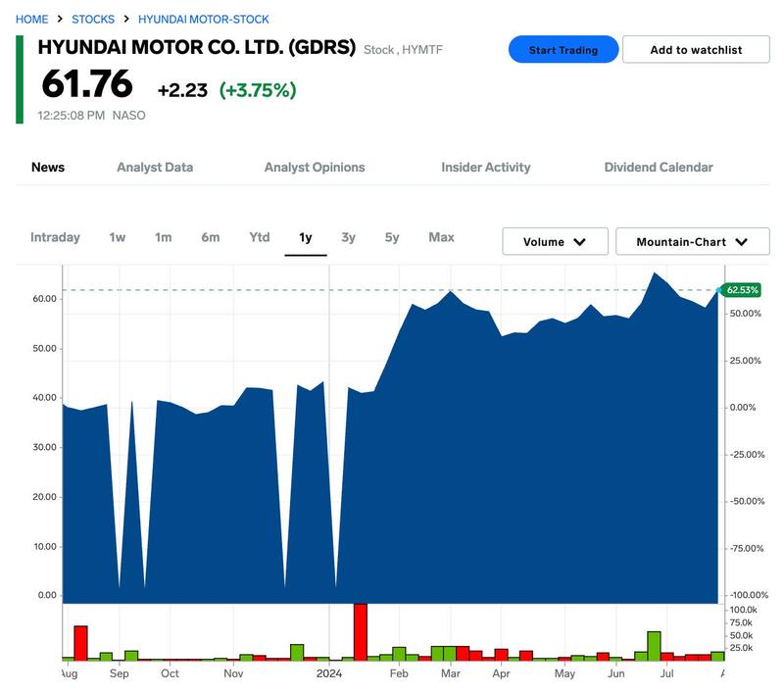Click the Start Trading button
The image size is (784, 693).
pyautogui.click(x=563, y=49)
